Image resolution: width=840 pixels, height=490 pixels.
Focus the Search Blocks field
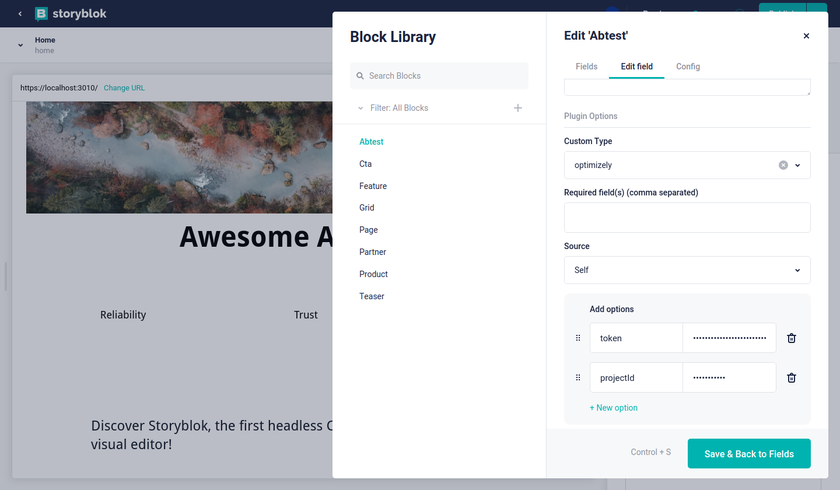(439, 76)
